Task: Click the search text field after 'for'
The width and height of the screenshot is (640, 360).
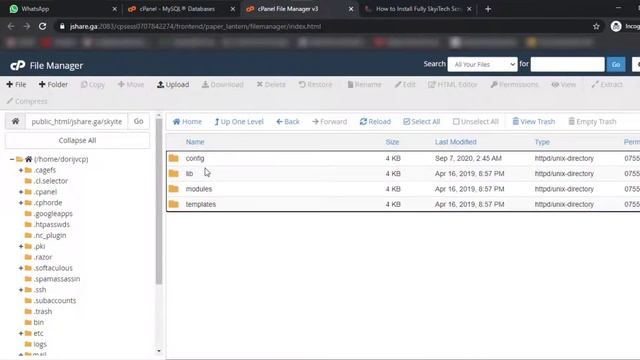Action: click(x=567, y=64)
